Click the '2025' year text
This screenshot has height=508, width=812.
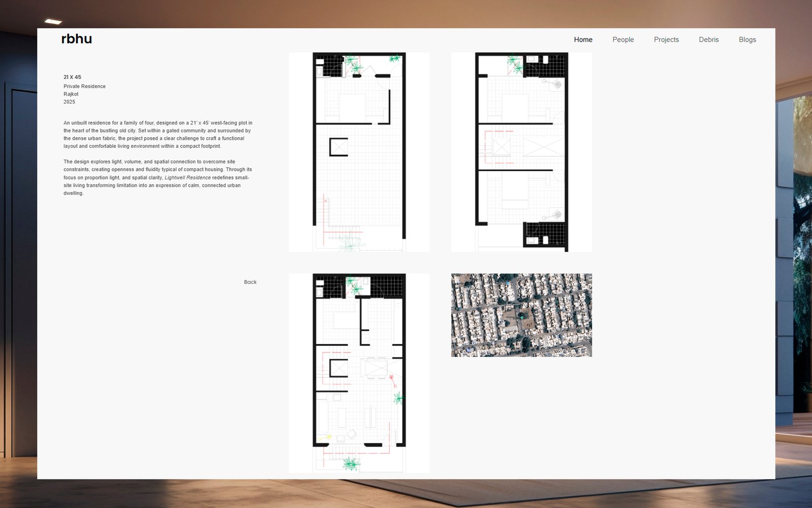click(69, 102)
